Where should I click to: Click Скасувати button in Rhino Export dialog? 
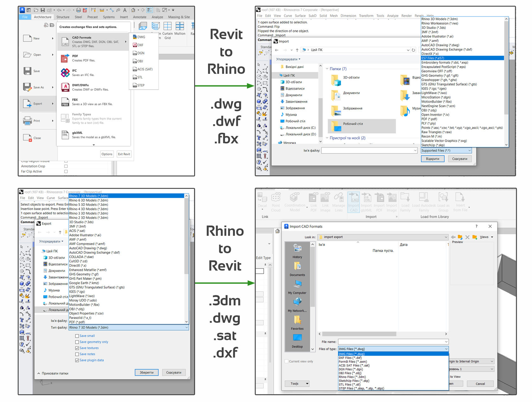pos(174,373)
